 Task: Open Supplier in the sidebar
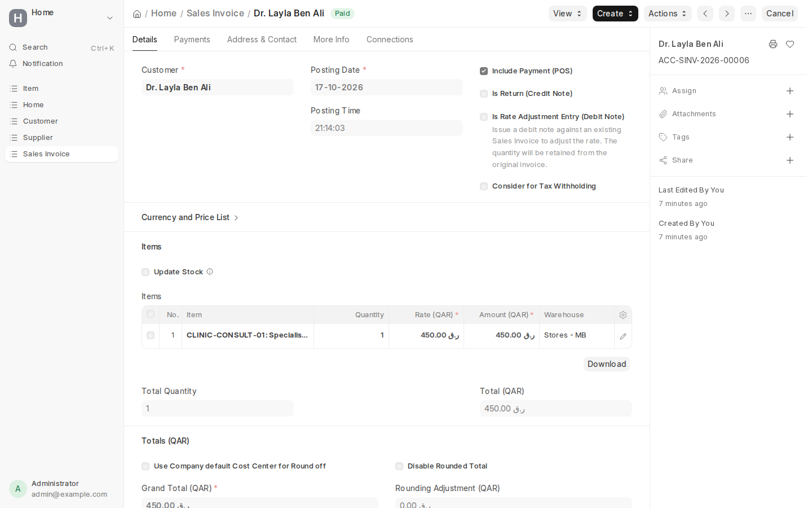coord(62,138)
